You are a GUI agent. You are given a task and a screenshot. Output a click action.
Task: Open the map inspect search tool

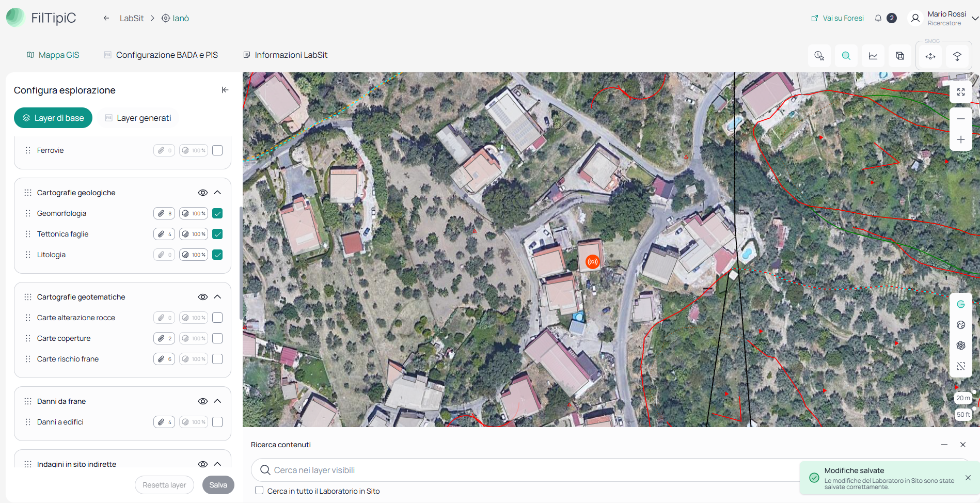tap(819, 56)
